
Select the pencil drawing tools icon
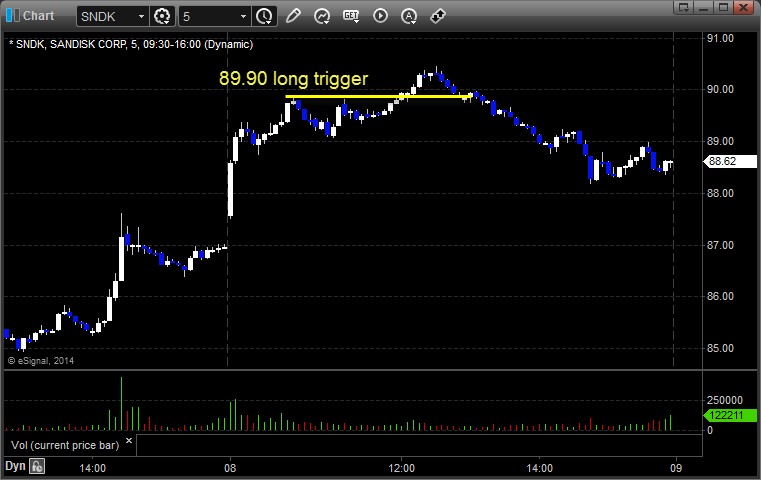pos(293,16)
